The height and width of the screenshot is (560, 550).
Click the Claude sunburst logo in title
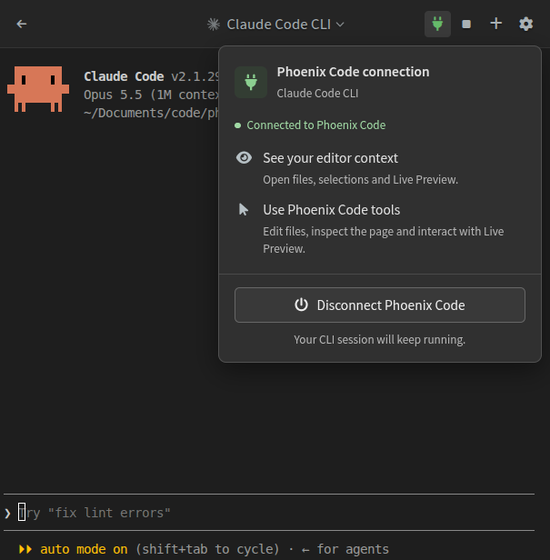(x=214, y=24)
